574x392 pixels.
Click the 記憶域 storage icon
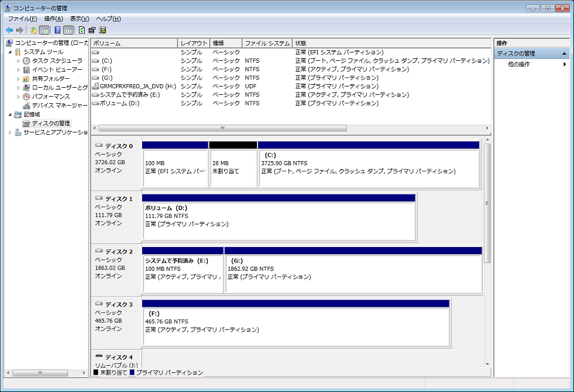click(18, 115)
